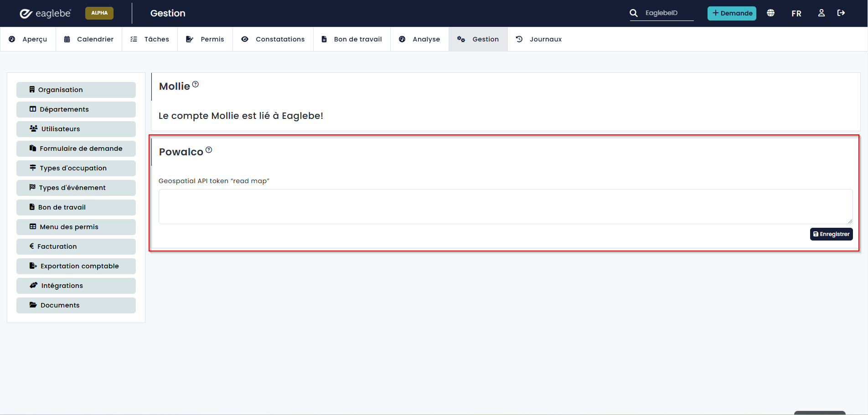Click the Analyse gauge icon
The height and width of the screenshot is (415, 868).
click(402, 39)
